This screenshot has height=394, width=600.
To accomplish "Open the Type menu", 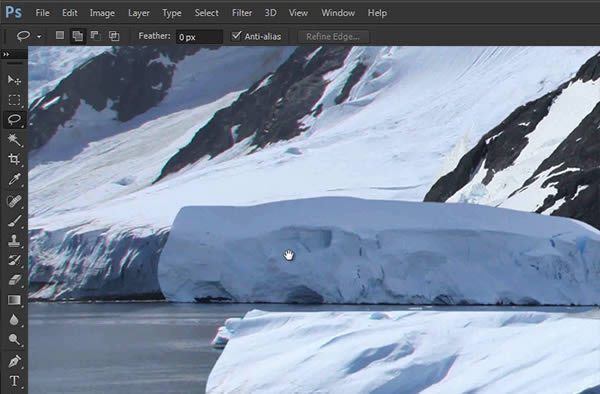I will pos(172,13).
